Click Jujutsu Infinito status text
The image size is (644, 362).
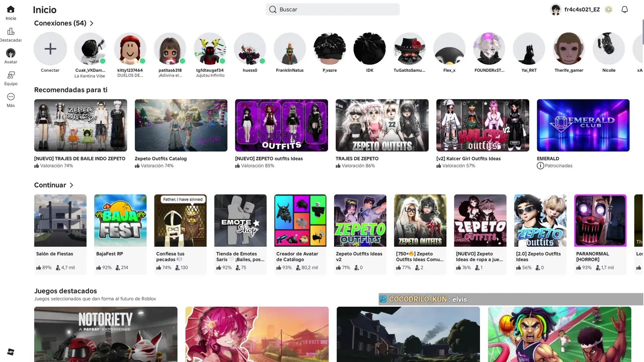click(x=210, y=76)
